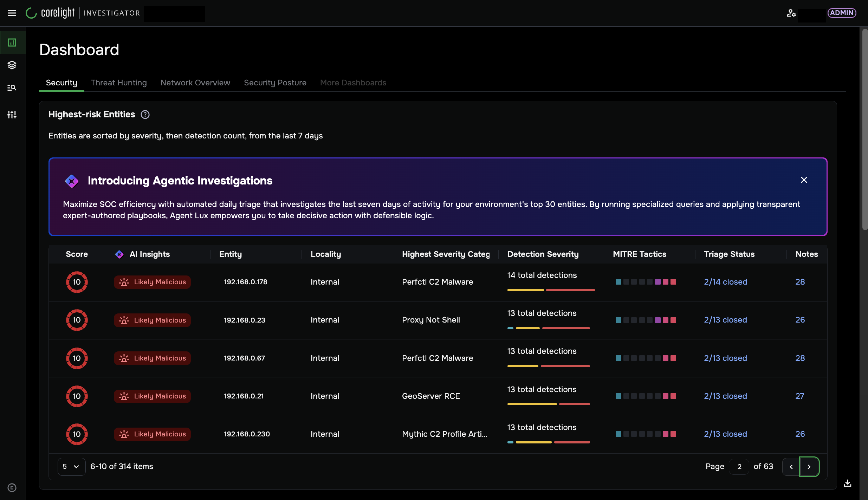The height and width of the screenshot is (500, 868).
Task: Open Likely Malicious insight for 192.168.0.21
Action: tap(152, 396)
